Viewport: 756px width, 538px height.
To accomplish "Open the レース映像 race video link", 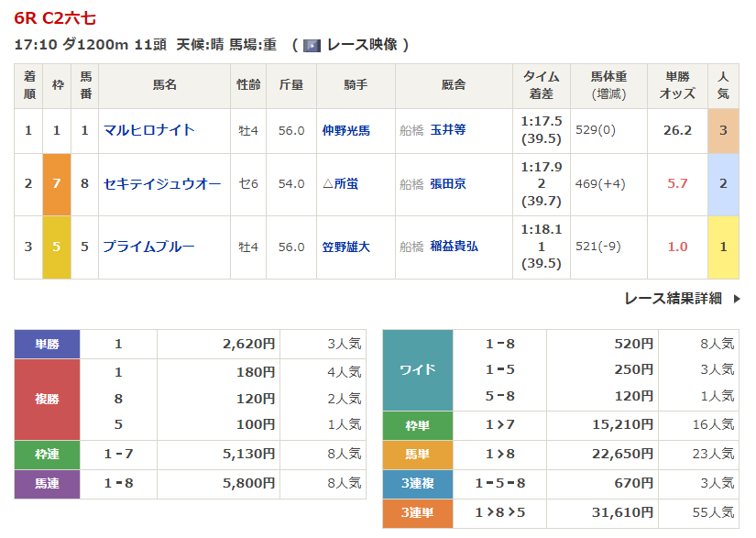I will click(x=362, y=45).
